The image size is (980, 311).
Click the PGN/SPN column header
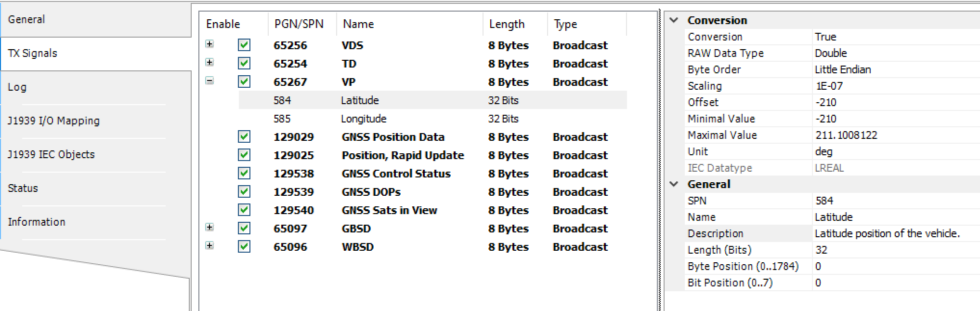pos(299,24)
